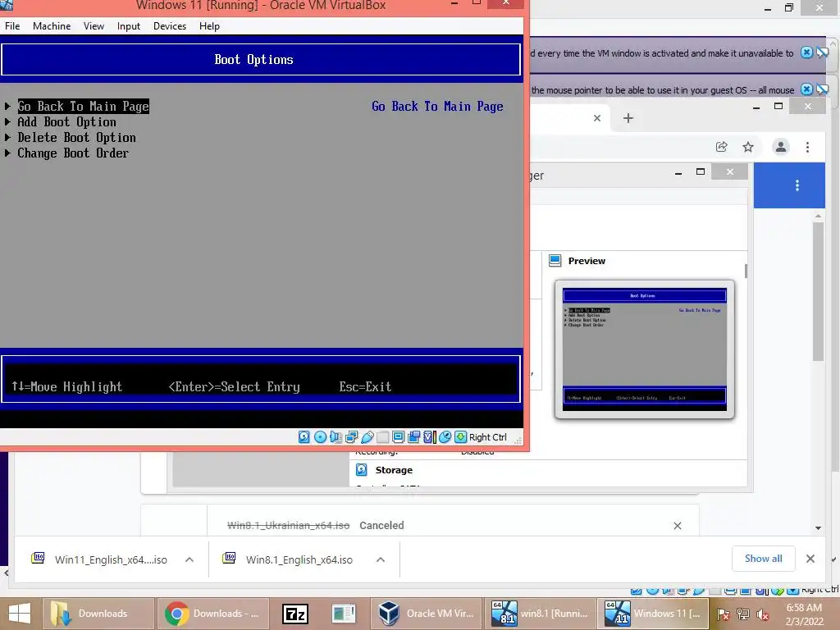The width and height of the screenshot is (840, 630).
Task: Click the don't-show-again icon on mouse pointer notification
Action: 822,89
